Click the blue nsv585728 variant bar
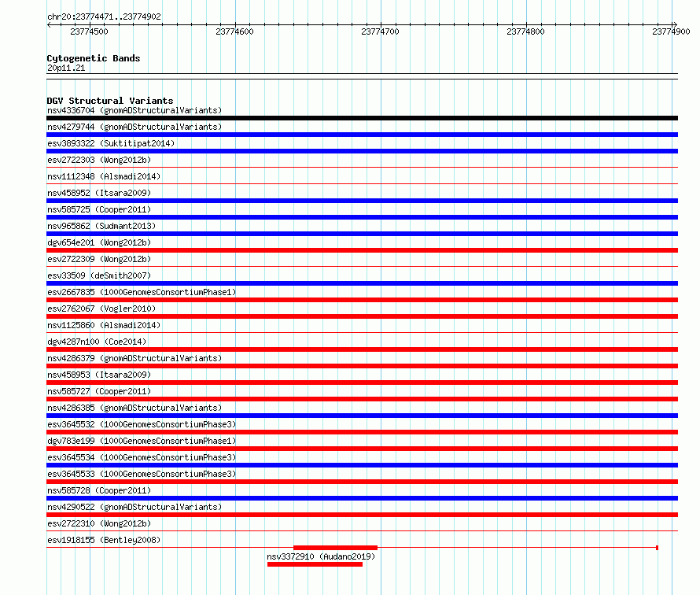 tap(362, 498)
